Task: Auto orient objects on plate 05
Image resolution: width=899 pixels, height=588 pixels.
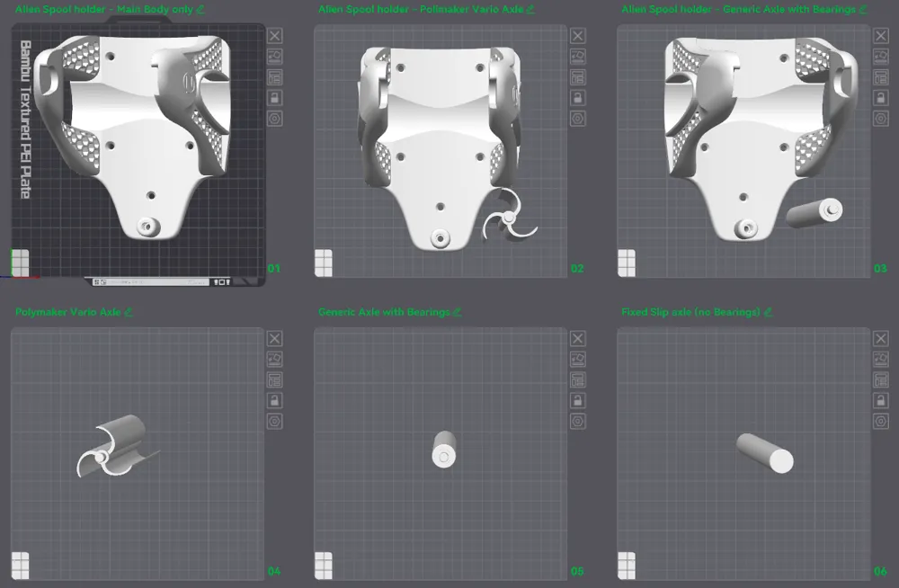Action: pyautogui.click(x=578, y=360)
